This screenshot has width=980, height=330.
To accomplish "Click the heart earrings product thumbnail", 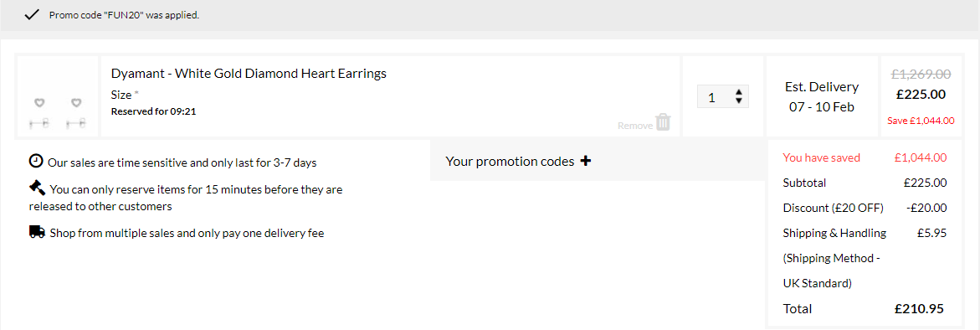I will 58,96.
